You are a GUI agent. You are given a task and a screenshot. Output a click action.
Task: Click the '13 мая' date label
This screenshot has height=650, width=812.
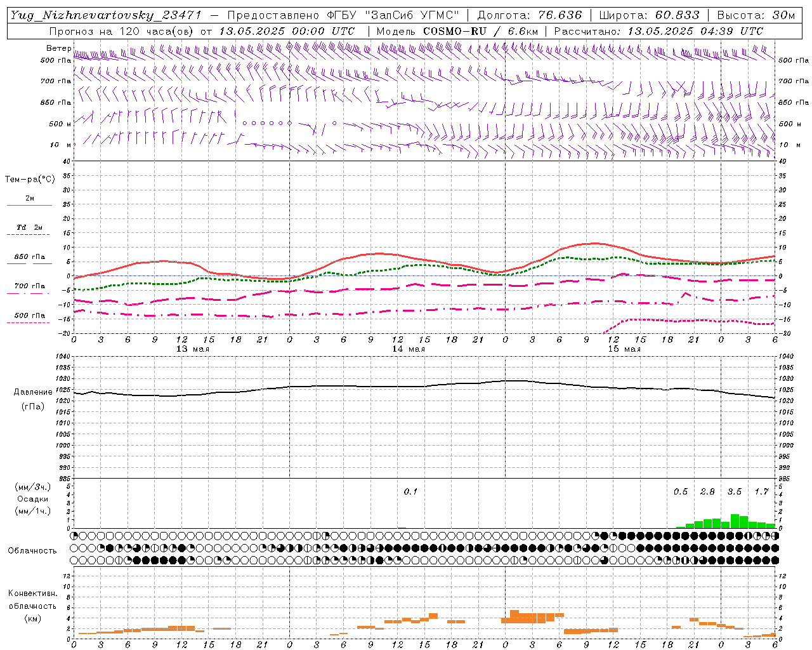tap(193, 349)
